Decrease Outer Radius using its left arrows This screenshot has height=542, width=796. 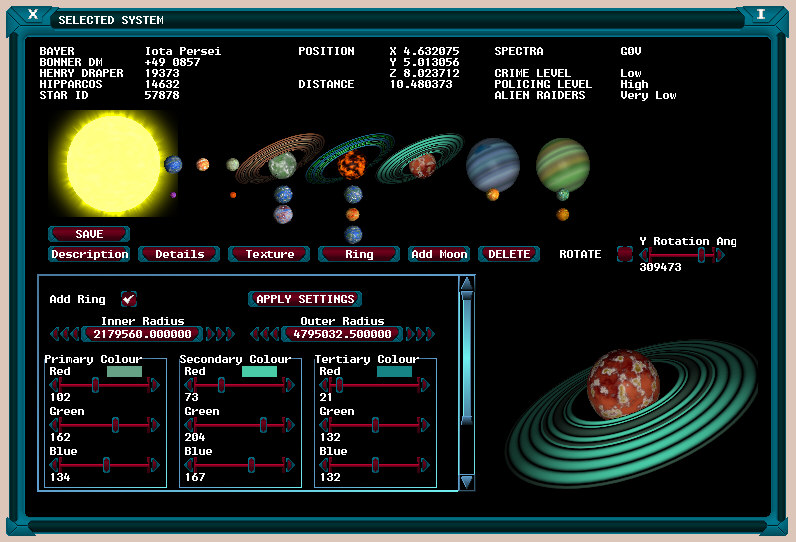tap(264, 334)
